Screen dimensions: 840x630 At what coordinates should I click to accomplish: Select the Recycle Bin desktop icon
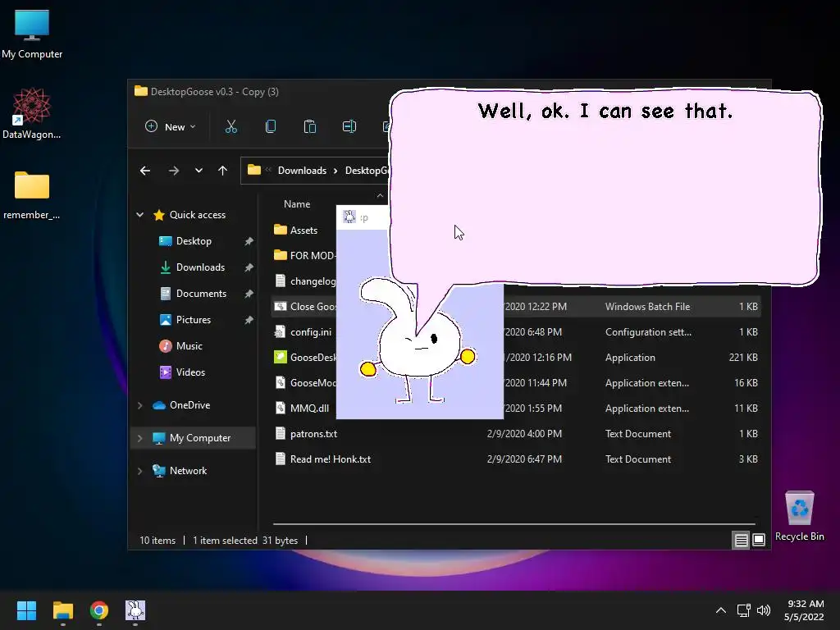click(x=799, y=516)
